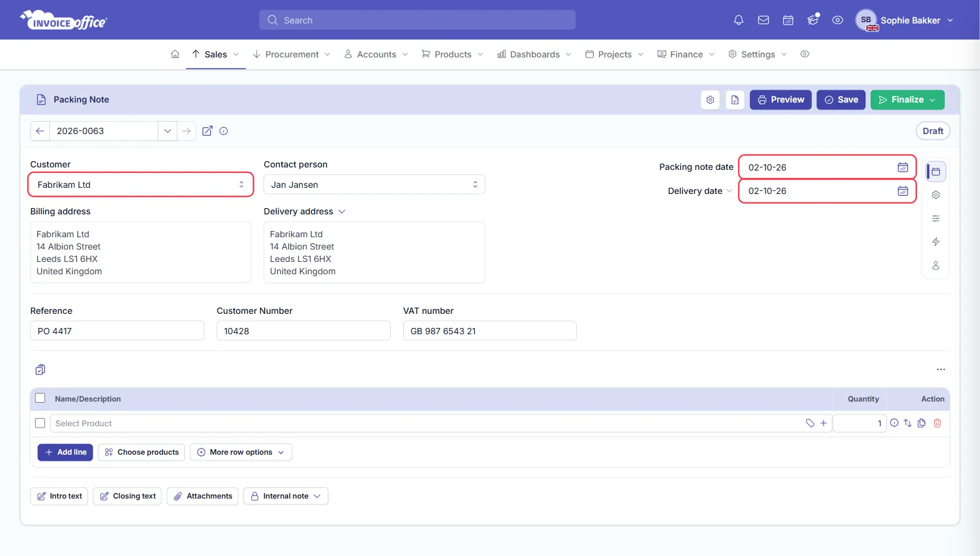
Task: Click the lightning bolt sidebar icon
Action: (x=935, y=242)
